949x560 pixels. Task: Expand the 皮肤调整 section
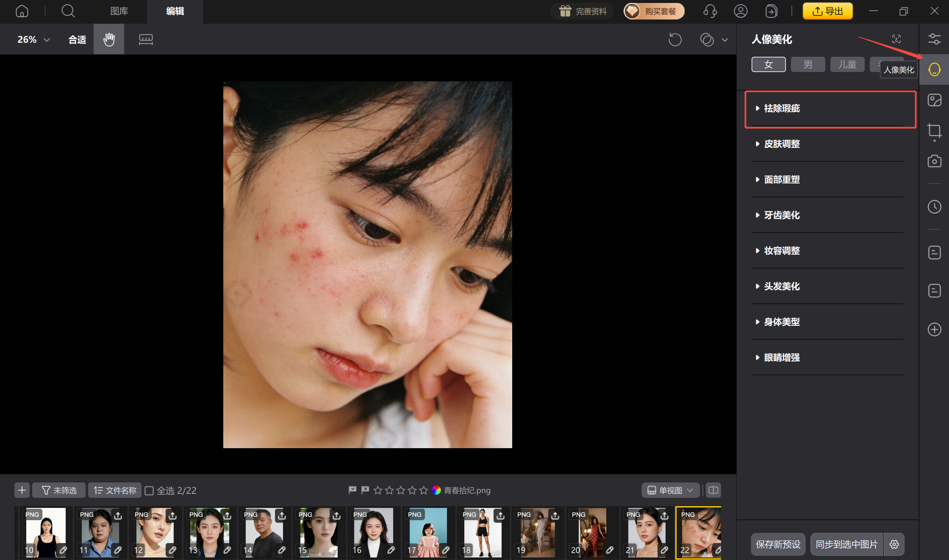(782, 144)
